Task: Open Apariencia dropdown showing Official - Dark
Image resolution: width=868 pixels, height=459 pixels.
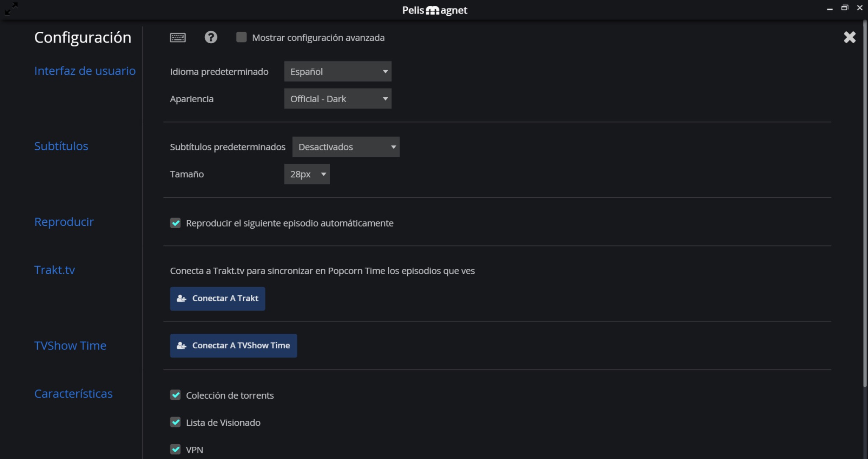Action: click(337, 98)
